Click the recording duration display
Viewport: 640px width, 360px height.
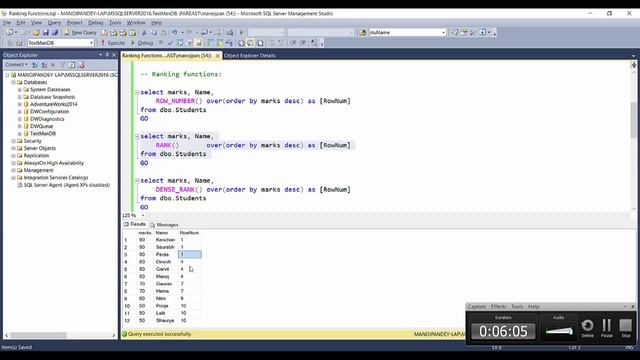point(503,331)
